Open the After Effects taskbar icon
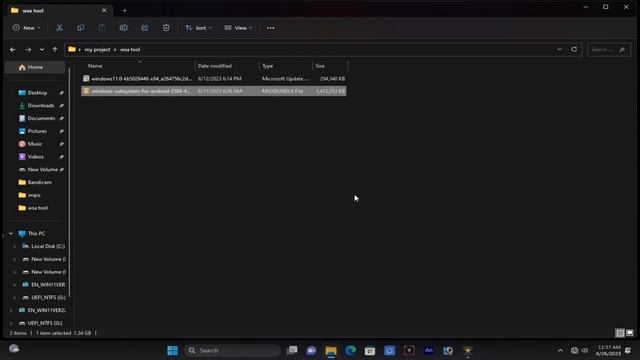This screenshot has height=360, width=640. coord(429,350)
